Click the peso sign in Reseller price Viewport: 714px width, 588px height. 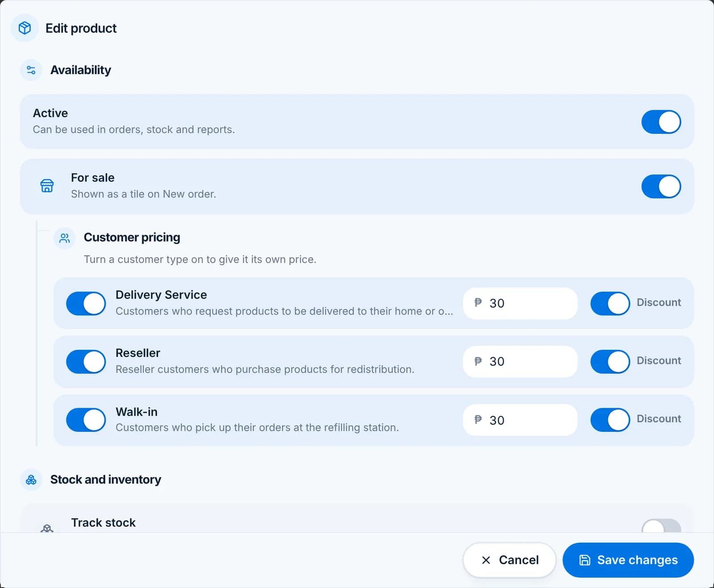tap(478, 361)
